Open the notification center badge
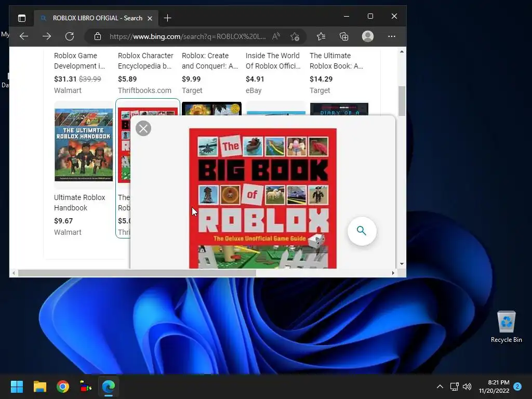The height and width of the screenshot is (399, 532). coord(517,387)
